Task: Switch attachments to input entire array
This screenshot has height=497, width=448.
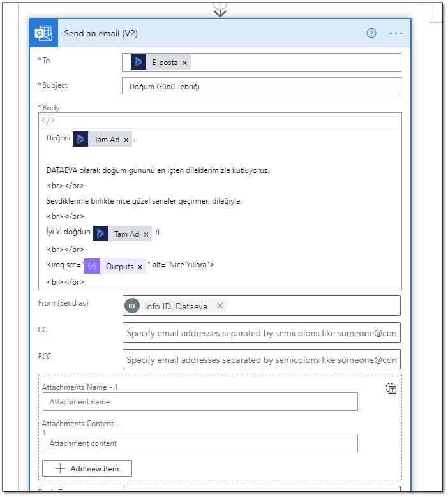Action: [391, 389]
